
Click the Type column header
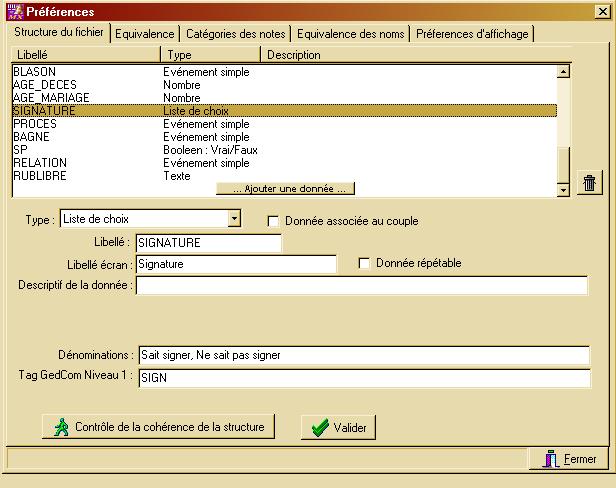(x=211, y=55)
